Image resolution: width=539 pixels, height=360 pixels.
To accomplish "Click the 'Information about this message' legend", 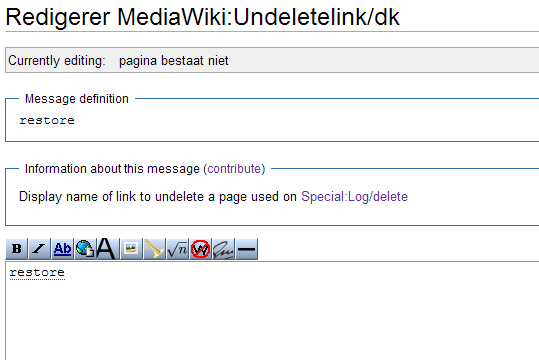I will [112, 169].
